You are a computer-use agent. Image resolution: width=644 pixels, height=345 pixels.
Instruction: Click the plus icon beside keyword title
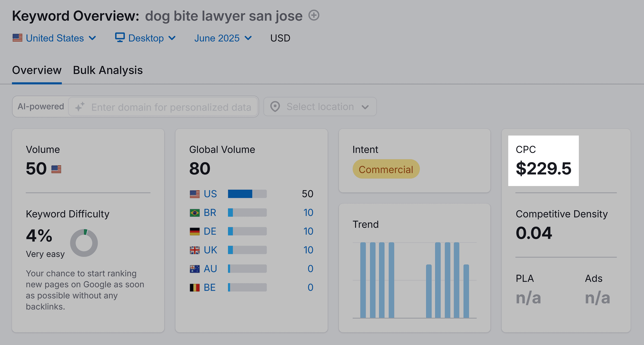pyautogui.click(x=314, y=15)
